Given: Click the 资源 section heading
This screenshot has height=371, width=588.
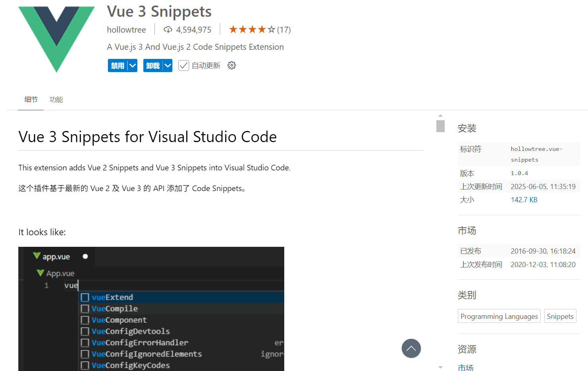Looking at the screenshot, I should tap(467, 349).
